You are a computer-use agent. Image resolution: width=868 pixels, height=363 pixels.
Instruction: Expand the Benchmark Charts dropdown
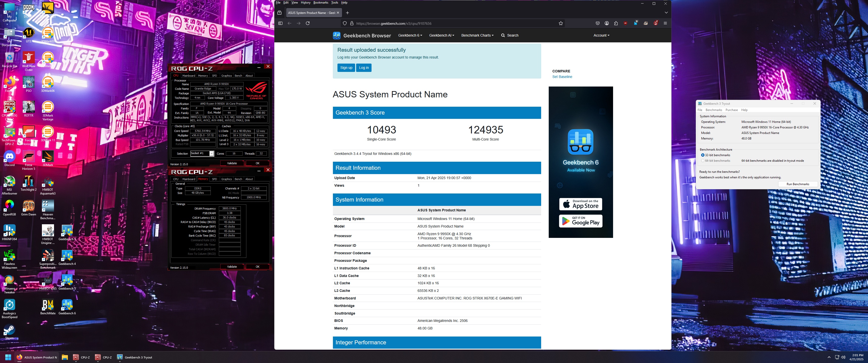click(477, 35)
